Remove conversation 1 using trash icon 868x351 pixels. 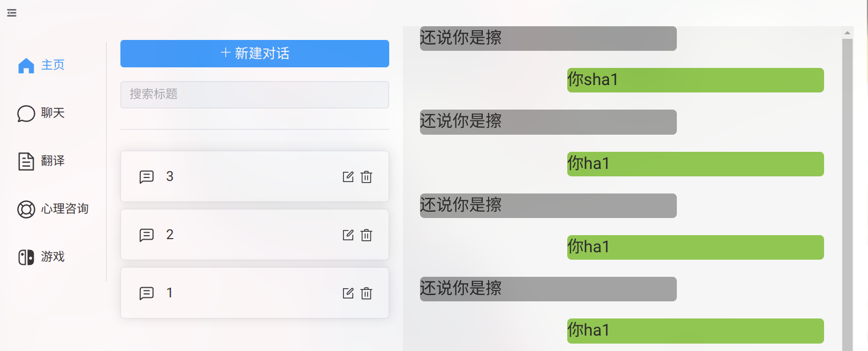coord(366,293)
